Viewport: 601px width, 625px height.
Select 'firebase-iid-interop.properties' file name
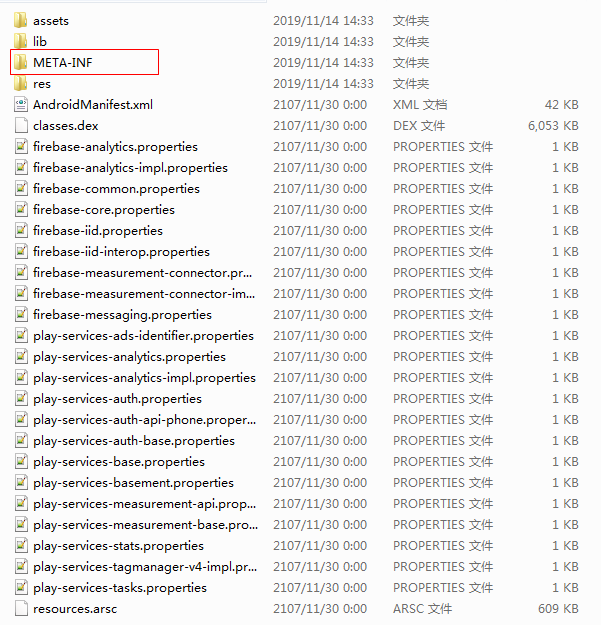pyautogui.click(x=121, y=252)
